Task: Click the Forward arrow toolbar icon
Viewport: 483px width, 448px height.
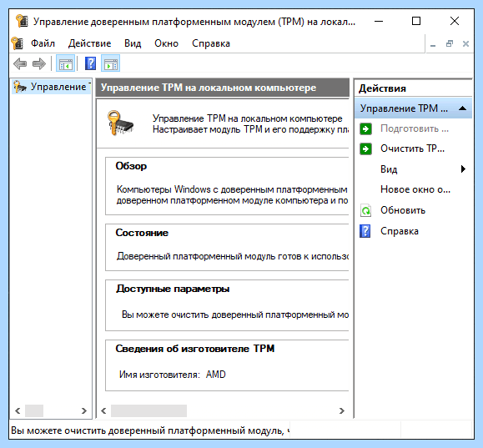Action: coord(39,63)
